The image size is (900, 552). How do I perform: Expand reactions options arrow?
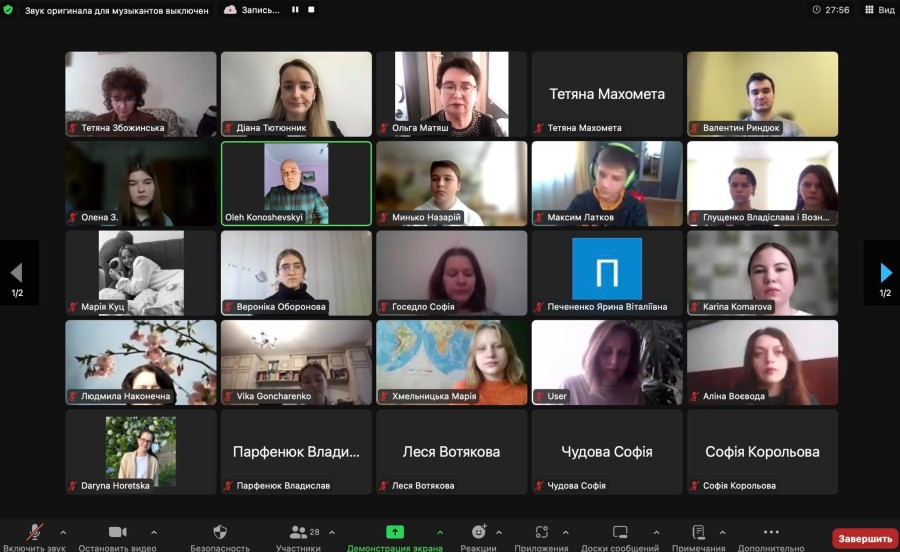click(x=499, y=532)
